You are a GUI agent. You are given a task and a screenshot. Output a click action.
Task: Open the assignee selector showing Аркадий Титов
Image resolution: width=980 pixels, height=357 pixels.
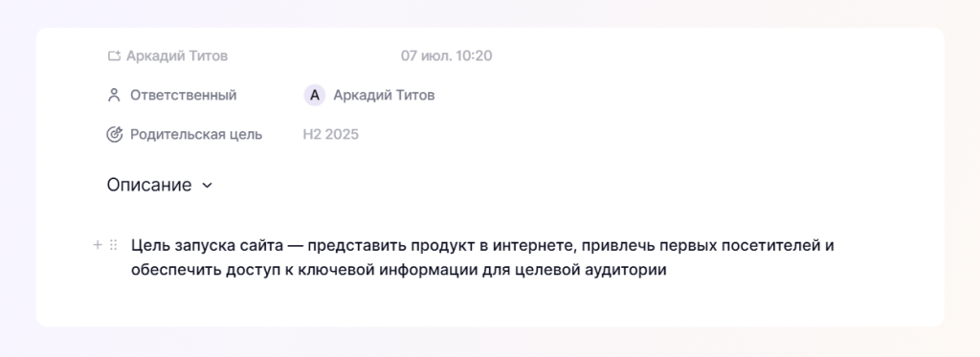(x=369, y=96)
